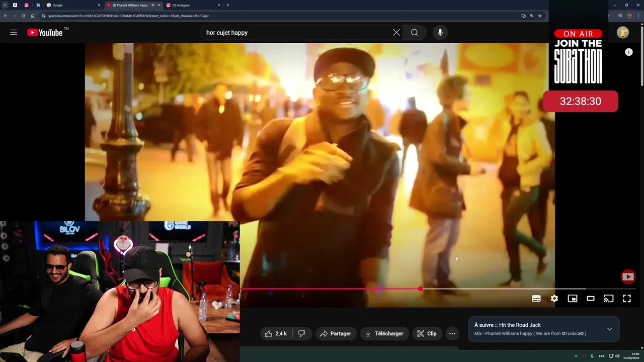Viewport: 644px width, 362px height.
Task: Click the address bar URL
Action: pyautogui.click(x=128, y=16)
